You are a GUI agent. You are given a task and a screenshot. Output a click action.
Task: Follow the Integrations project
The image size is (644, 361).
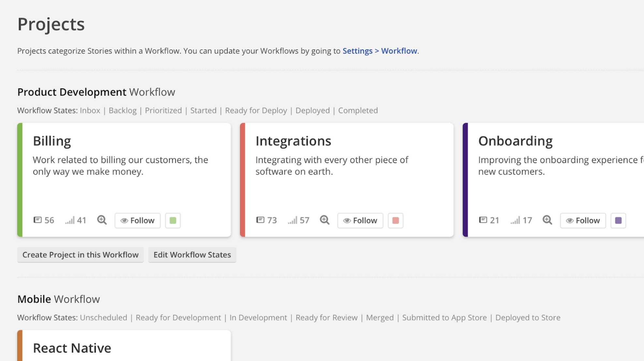click(x=360, y=221)
